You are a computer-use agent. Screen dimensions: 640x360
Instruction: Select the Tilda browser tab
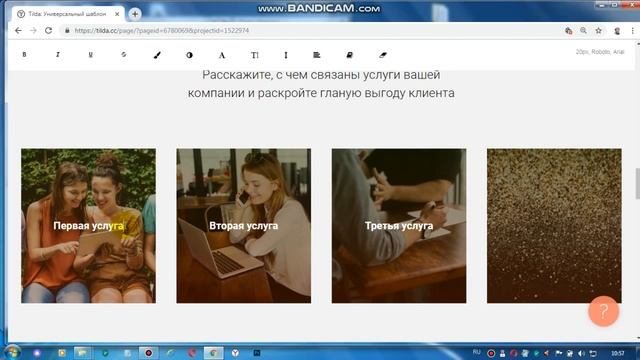click(x=67, y=14)
